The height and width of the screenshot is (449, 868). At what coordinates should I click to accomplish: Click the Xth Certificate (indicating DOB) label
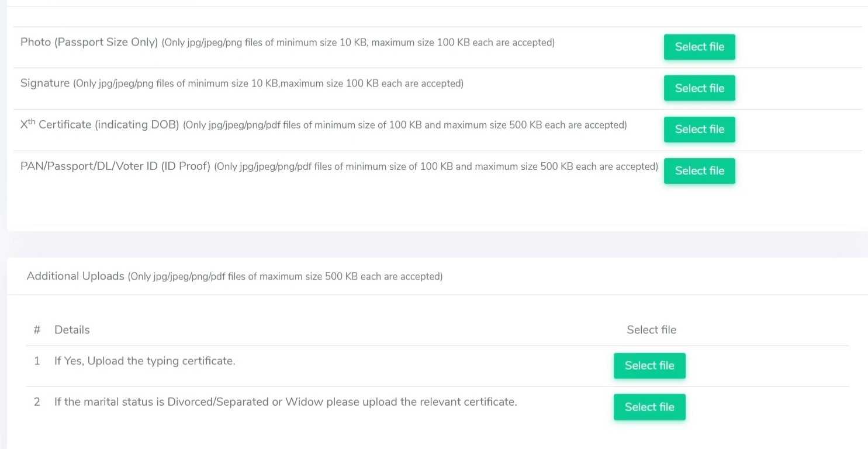(x=99, y=125)
